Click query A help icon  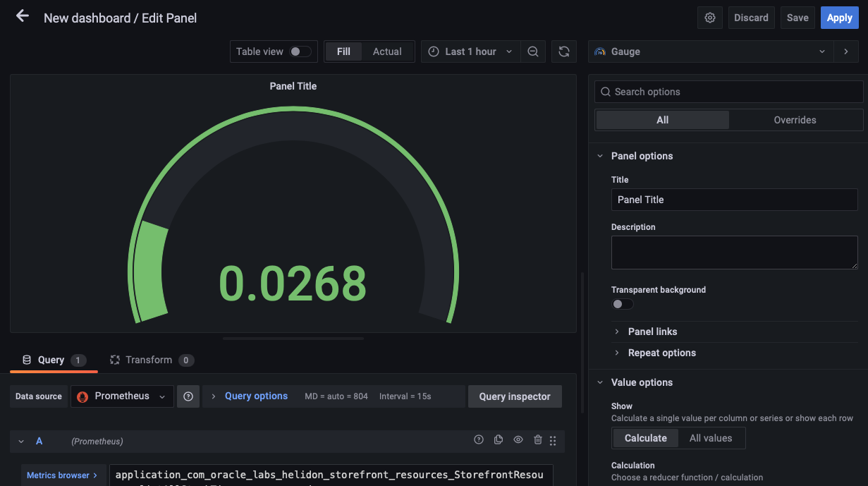tap(479, 439)
